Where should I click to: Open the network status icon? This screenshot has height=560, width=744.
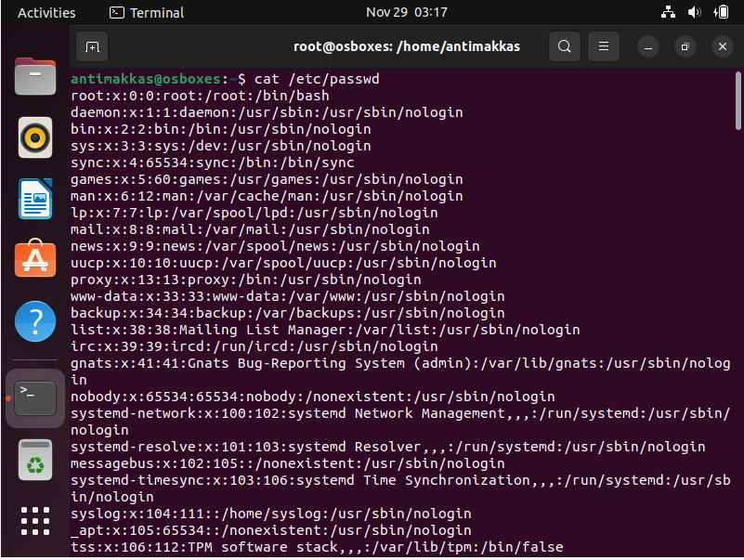click(x=668, y=12)
